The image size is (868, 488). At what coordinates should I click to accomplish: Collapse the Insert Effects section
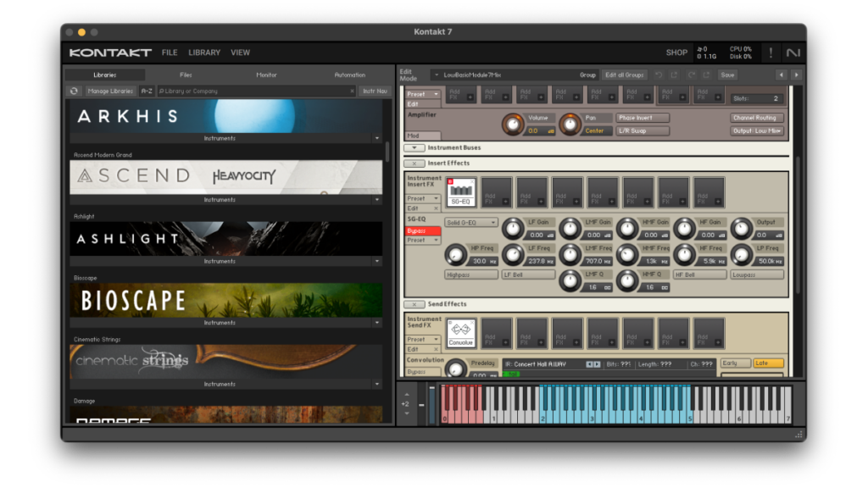click(414, 164)
